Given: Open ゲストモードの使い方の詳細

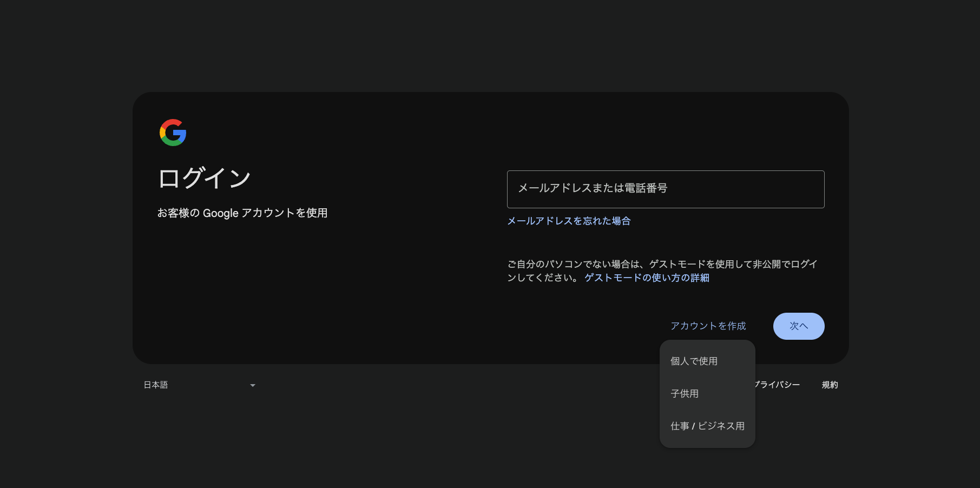Looking at the screenshot, I should (646, 278).
